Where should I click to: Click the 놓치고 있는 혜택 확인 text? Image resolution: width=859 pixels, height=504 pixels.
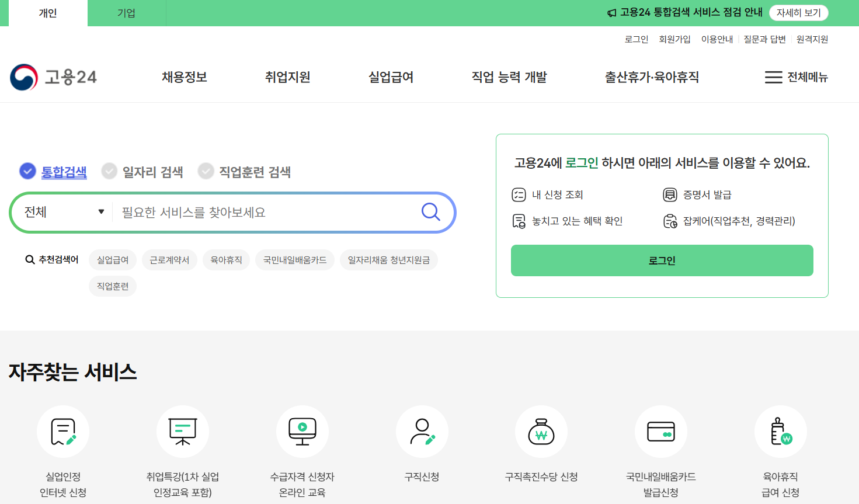tap(578, 221)
